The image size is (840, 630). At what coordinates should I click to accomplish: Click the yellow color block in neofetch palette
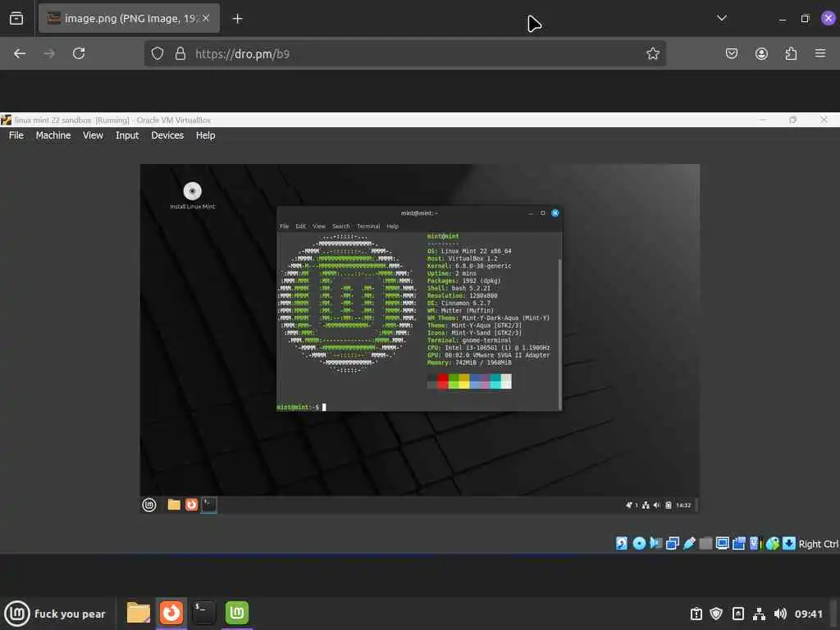tap(464, 381)
